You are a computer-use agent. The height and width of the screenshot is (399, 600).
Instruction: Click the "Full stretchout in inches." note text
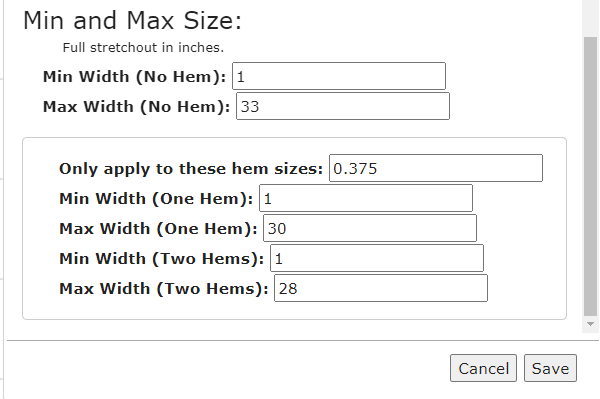click(x=143, y=48)
